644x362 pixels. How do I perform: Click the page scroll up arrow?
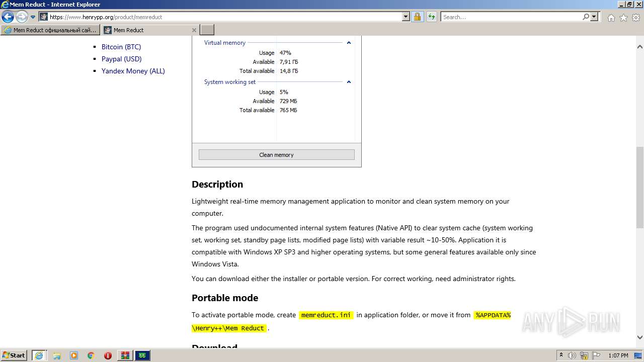coord(640,47)
